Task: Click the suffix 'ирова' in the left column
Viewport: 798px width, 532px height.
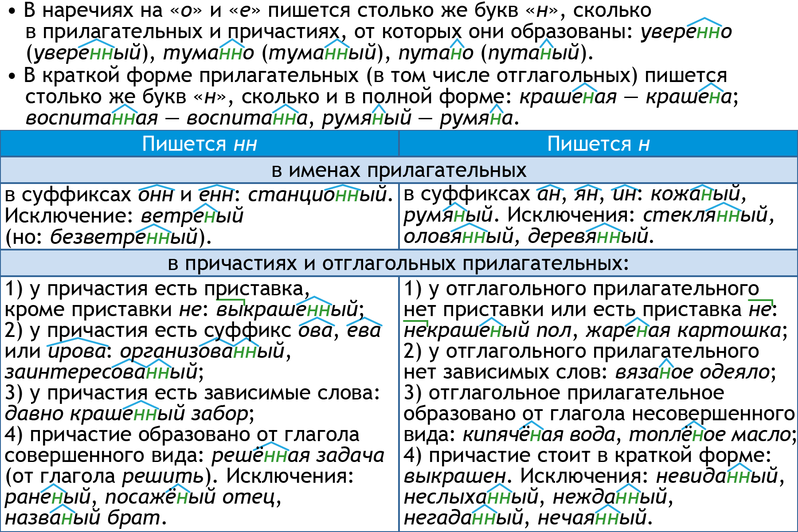Action: (77, 352)
